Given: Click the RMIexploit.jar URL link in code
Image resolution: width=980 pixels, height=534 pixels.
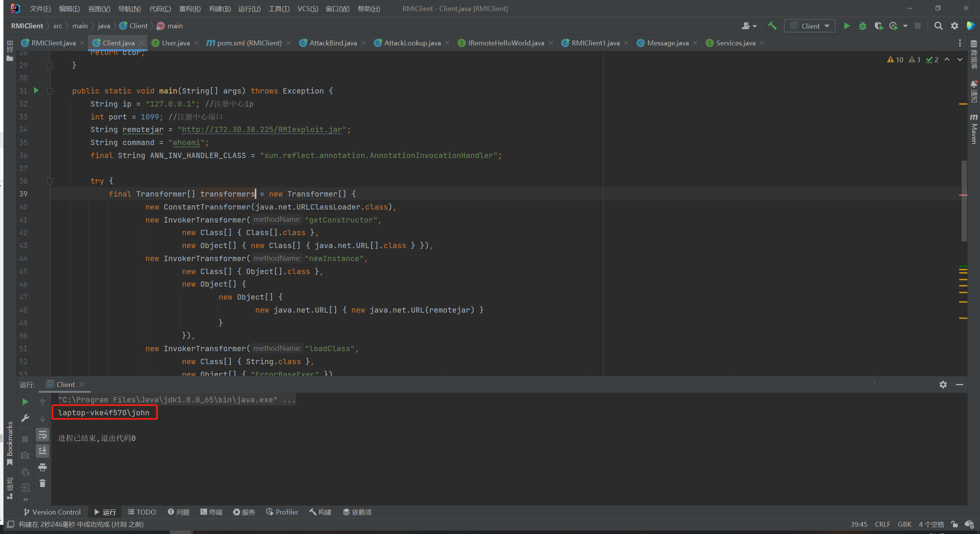Looking at the screenshot, I should [x=262, y=130].
